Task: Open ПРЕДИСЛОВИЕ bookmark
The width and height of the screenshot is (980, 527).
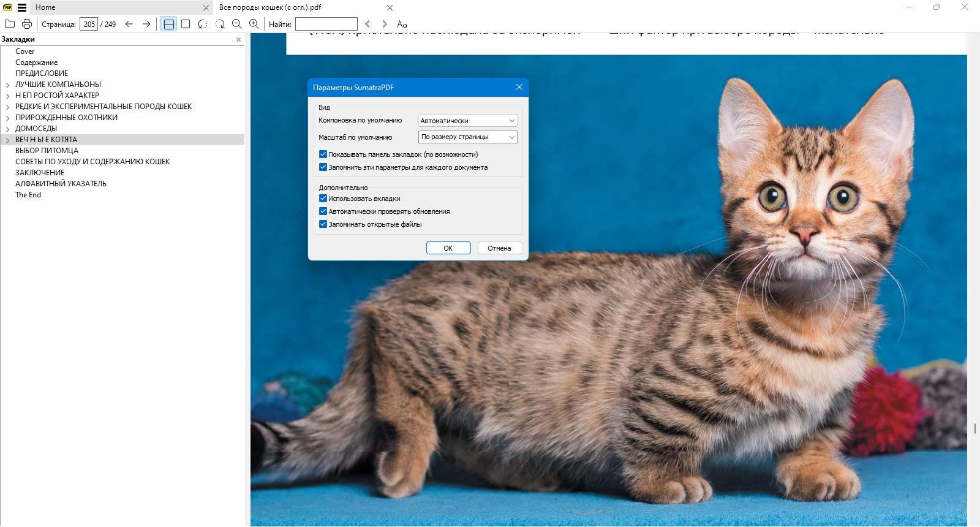Action: [42, 74]
